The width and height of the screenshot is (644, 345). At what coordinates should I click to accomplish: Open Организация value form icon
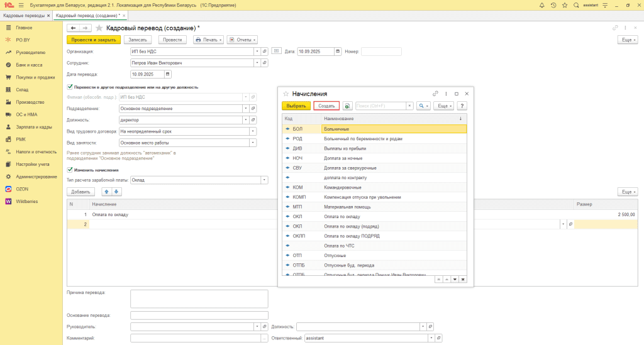tap(265, 52)
